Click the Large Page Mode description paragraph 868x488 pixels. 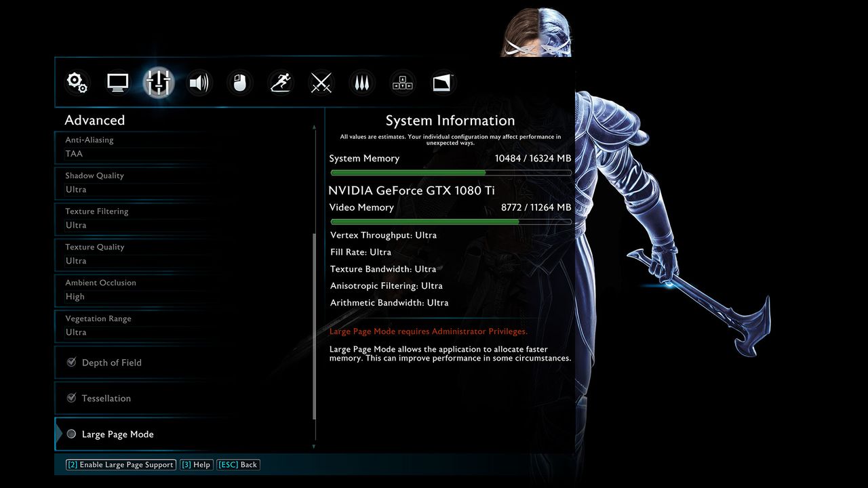point(450,354)
